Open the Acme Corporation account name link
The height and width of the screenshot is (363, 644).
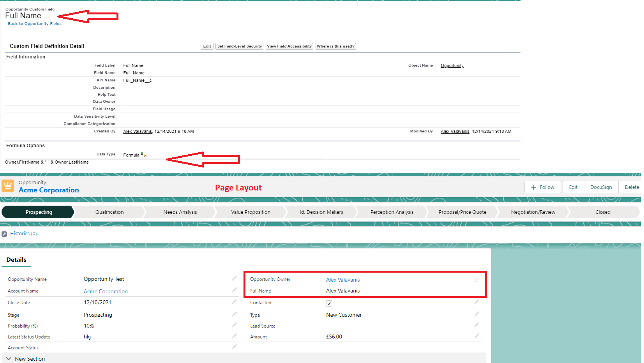point(106,291)
